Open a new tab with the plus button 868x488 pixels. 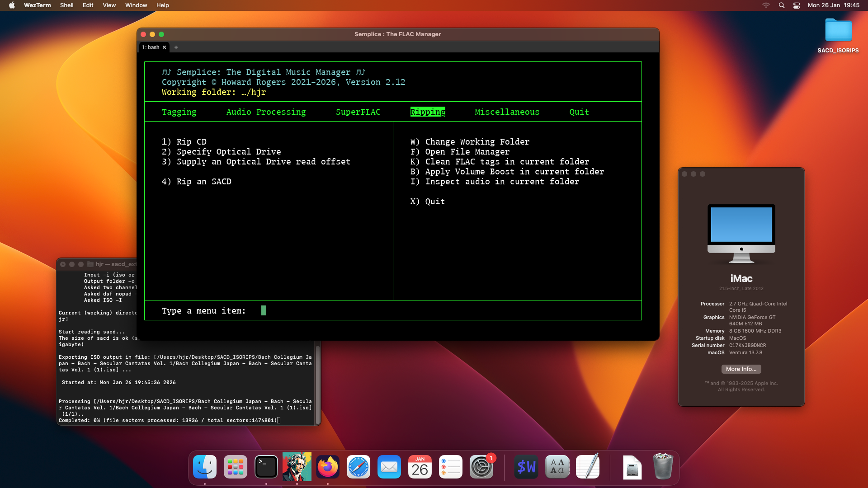(x=176, y=47)
